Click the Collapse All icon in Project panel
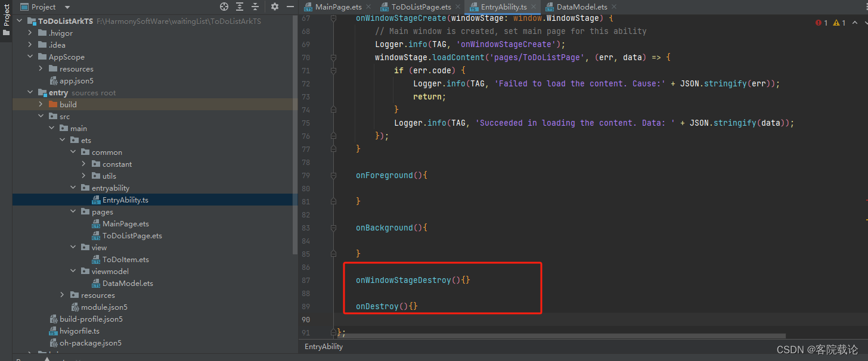 255,7
